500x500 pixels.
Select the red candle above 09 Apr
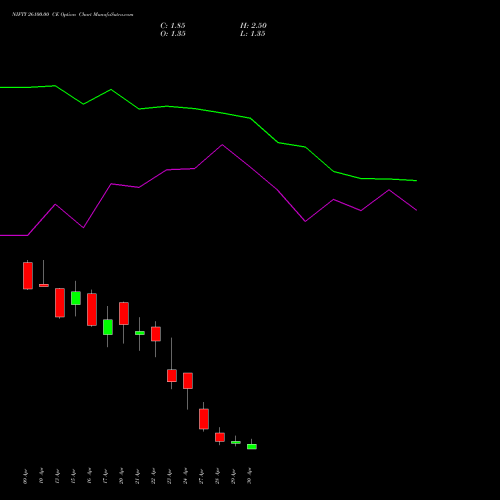[28, 276]
